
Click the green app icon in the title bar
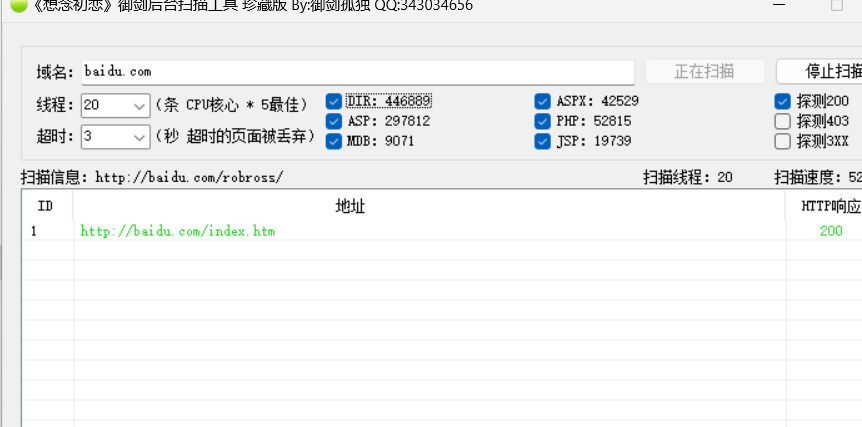[x=18, y=5]
